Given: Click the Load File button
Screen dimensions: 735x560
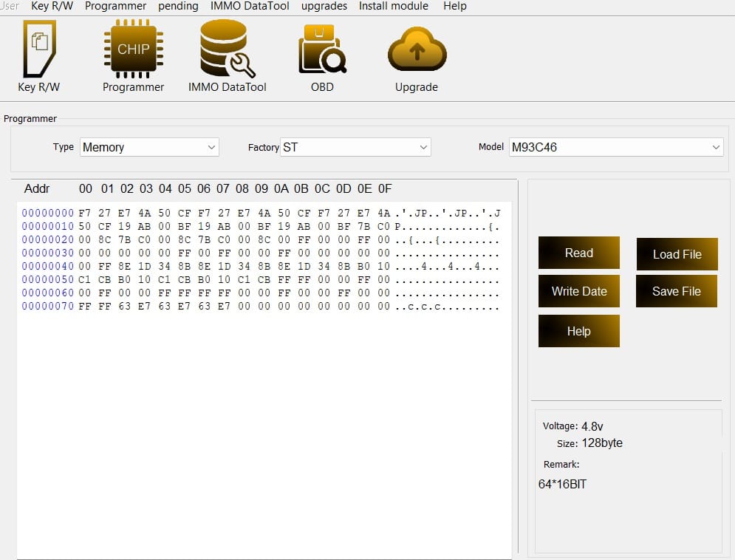Looking at the screenshot, I should pos(677,254).
